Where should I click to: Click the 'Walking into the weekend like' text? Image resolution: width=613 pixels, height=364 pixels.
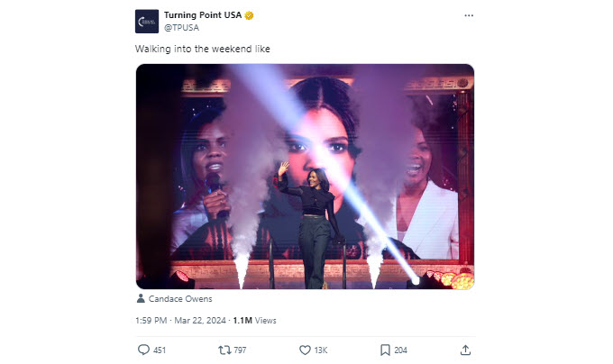click(x=202, y=49)
